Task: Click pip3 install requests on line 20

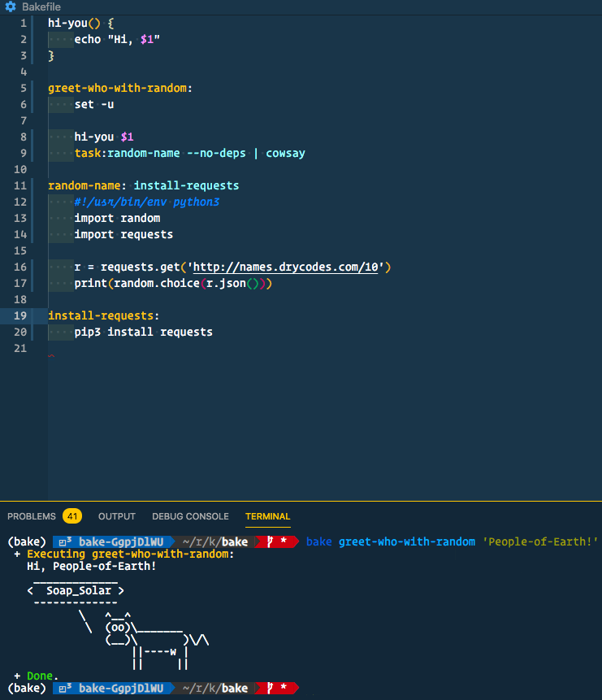Action: (x=143, y=332)
